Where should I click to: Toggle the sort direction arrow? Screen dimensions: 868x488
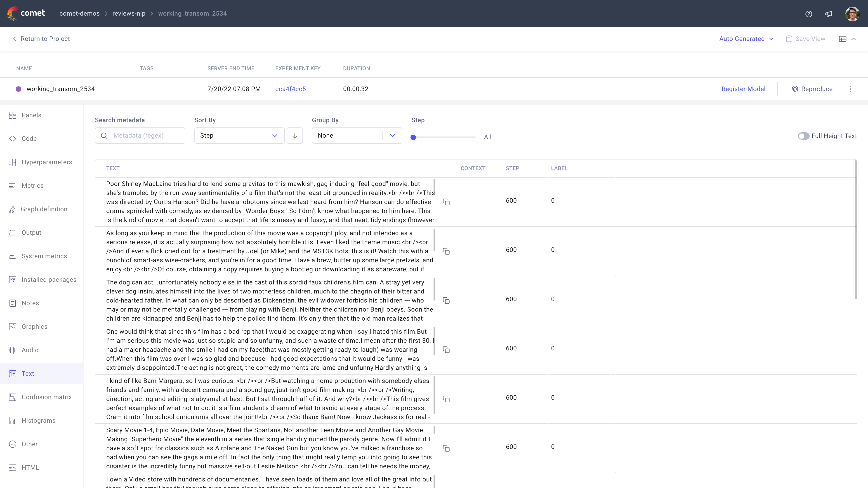(295, 135)
